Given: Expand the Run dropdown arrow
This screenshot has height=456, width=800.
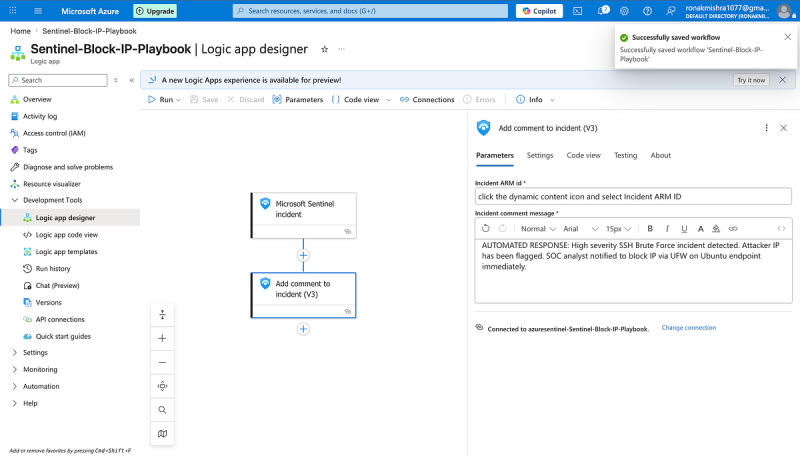Looking at the screenshot, I should 178,100.
